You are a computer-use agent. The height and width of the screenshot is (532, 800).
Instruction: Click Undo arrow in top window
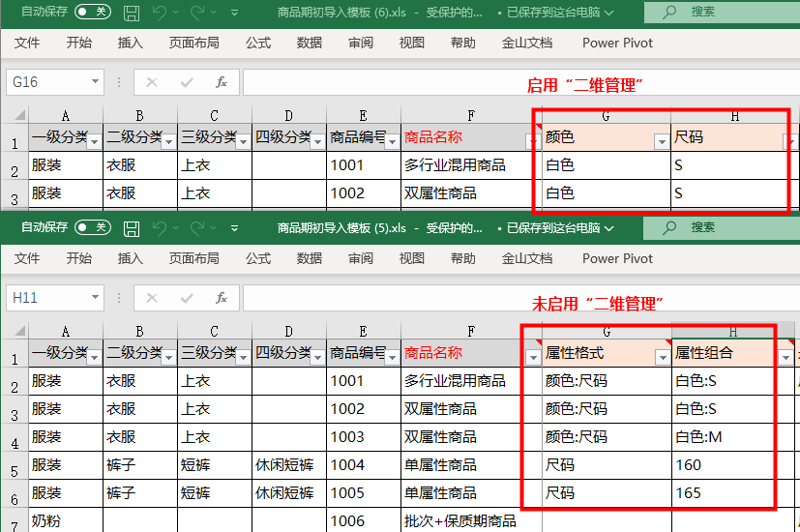[x=160, y=13]
